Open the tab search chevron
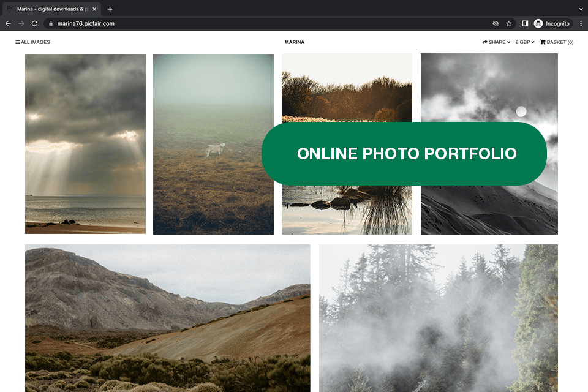 (x=581, y=9)
